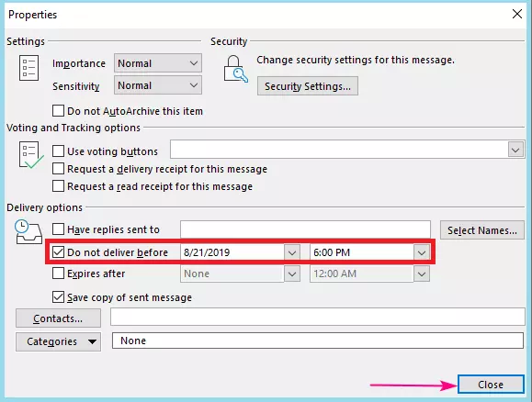Screen dimensions: 532x402
Task: Check Have replies sent to
Action: [58, 229]
